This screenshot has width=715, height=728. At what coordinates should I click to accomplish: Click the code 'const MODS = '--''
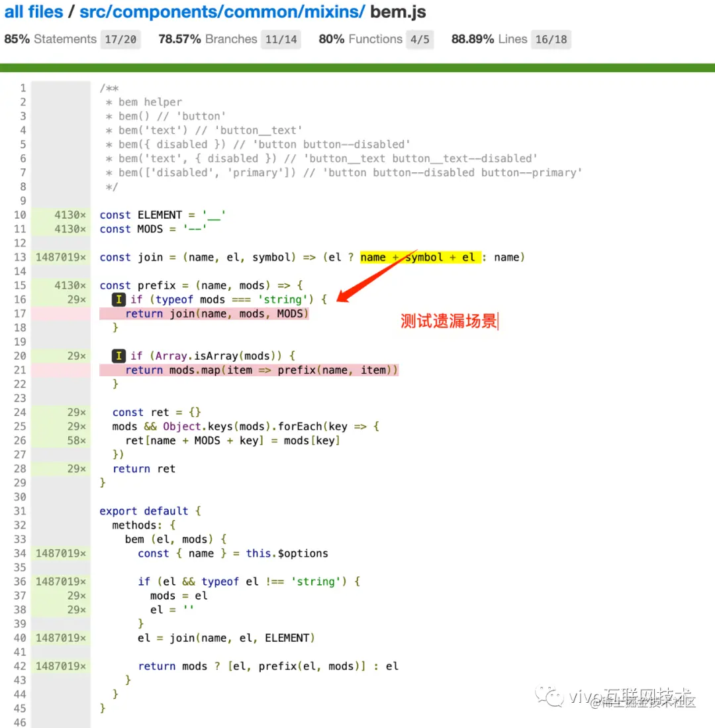point(153,229)
